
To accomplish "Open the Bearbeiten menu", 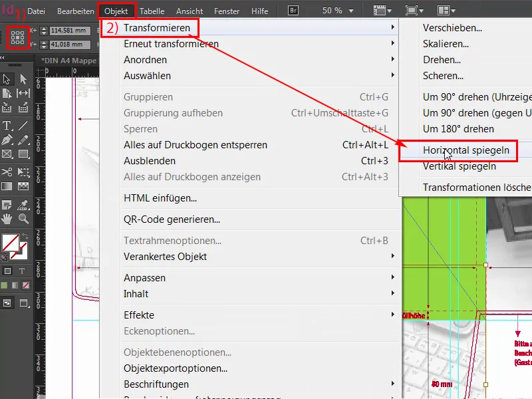I will pos(75,11).
